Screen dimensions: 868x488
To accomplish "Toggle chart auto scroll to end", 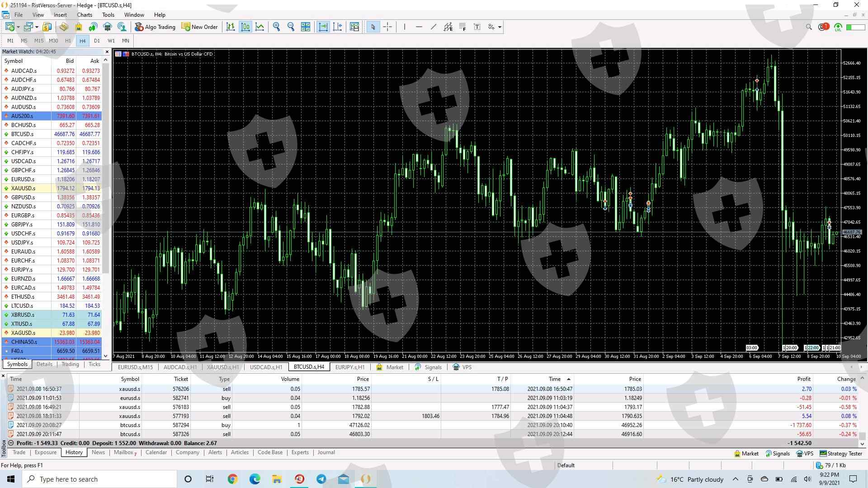I will point(323,27).
